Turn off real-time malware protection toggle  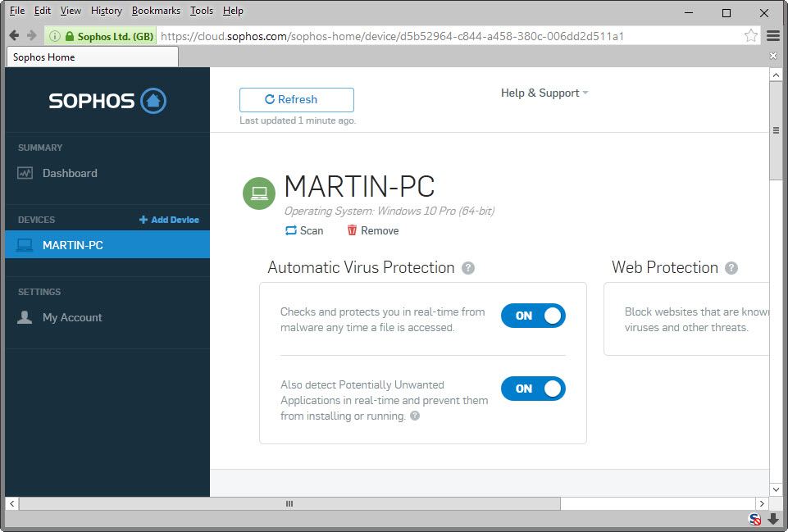[x=533, y=316]
